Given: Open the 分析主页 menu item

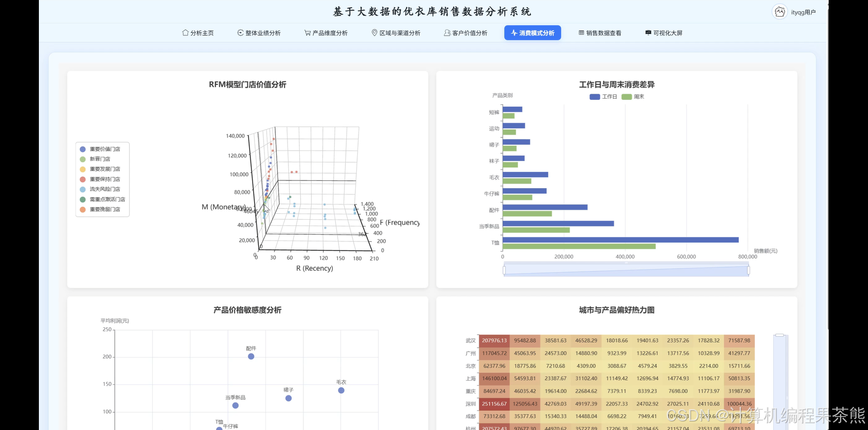Looking at the screenshot, I should click(x=198, y=33).
